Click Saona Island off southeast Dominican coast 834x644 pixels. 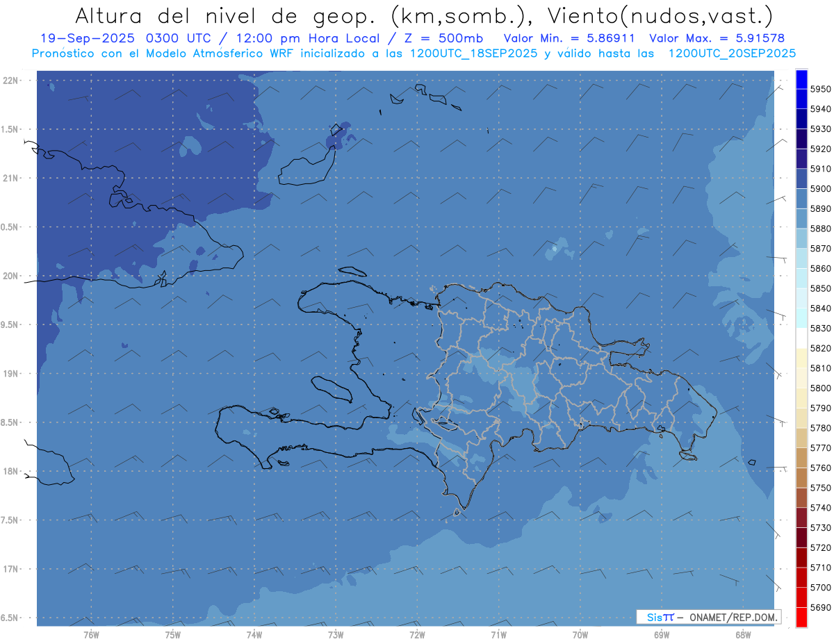688,456
